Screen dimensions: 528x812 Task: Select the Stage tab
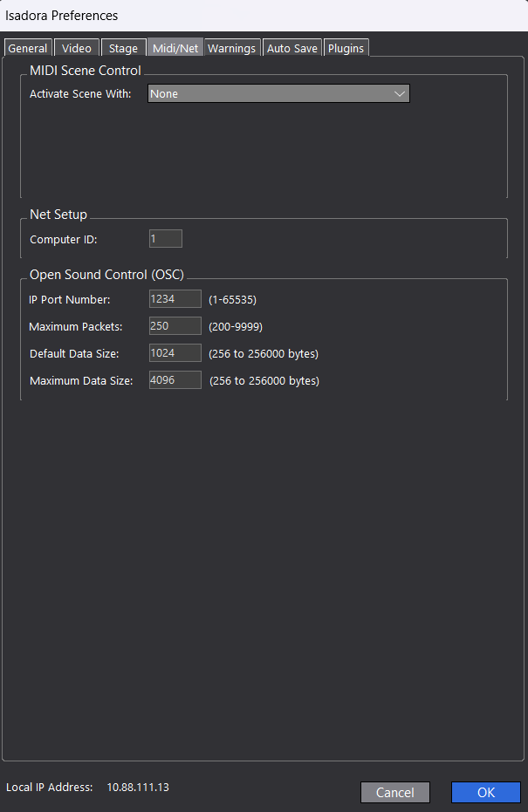tap(123, 48)
